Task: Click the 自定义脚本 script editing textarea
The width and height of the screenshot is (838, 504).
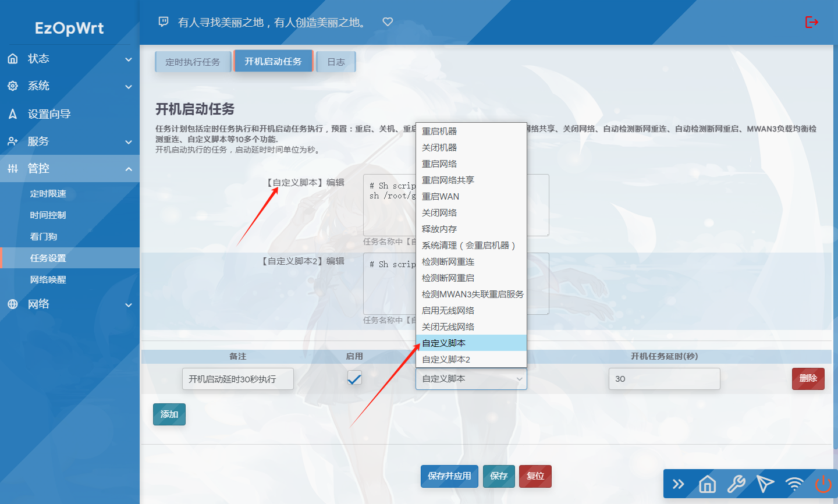Action: click(456, 205)
